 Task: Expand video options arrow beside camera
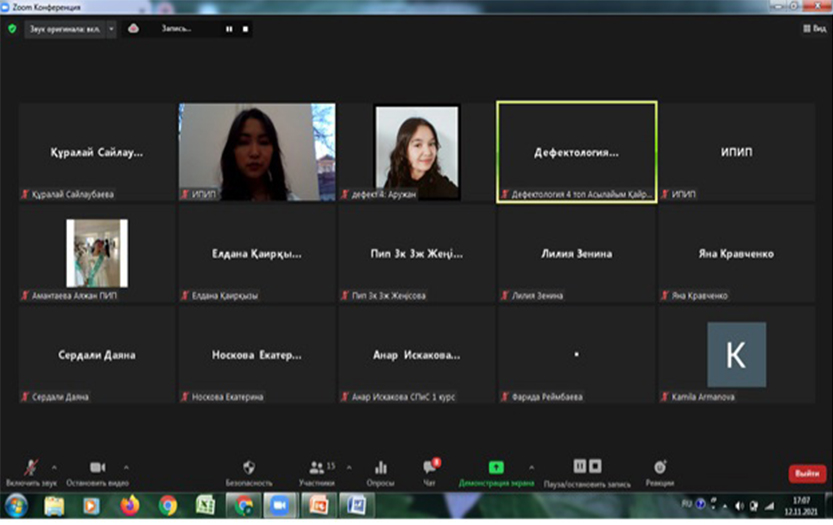click(126, 466)
